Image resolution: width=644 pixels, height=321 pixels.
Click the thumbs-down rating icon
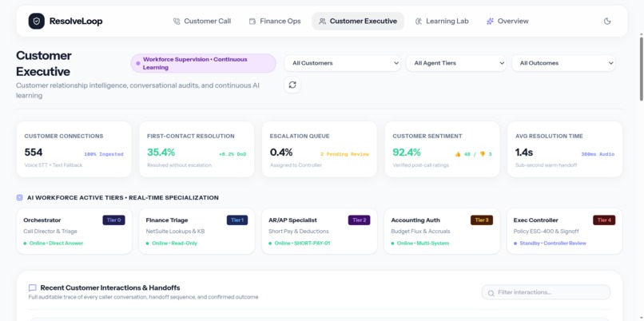[483, 154]
